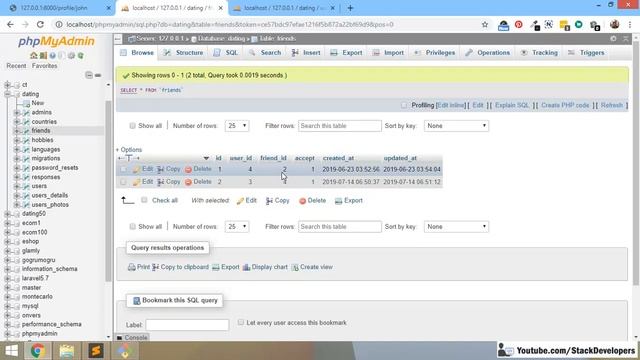Expand the mysql database node
This screenshot has height=360, width=640.
point(7,306)
